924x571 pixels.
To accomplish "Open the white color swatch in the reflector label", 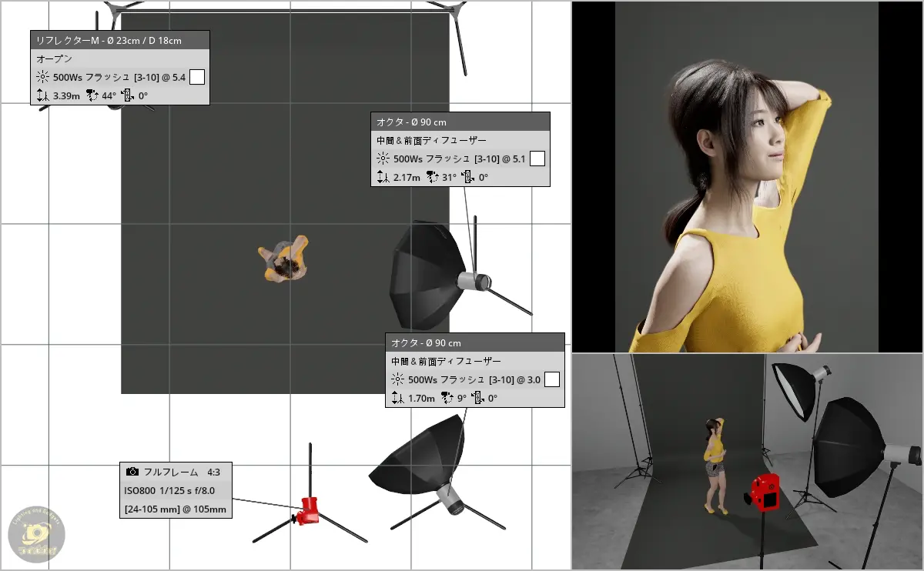I will pyautogui.click(x=197, y=77).
